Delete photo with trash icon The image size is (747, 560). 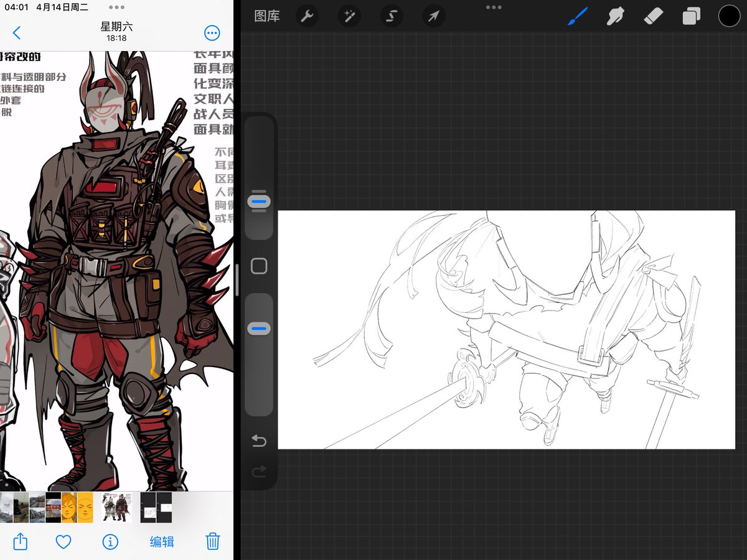coord(213,541)
